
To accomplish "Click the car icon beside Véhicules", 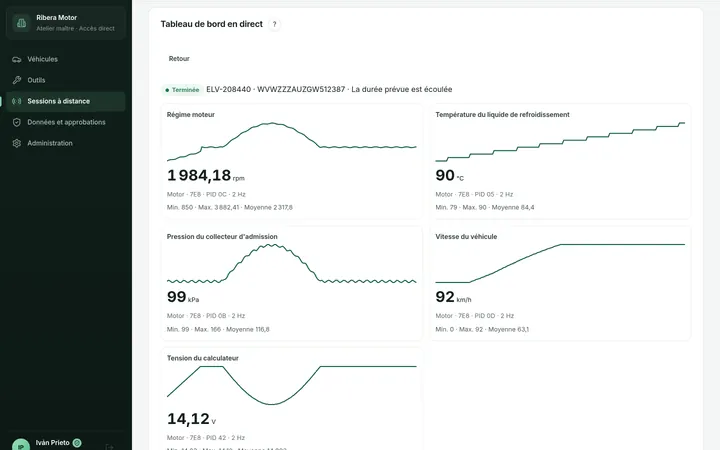I will pyautogui.click(x=17, y=59).
